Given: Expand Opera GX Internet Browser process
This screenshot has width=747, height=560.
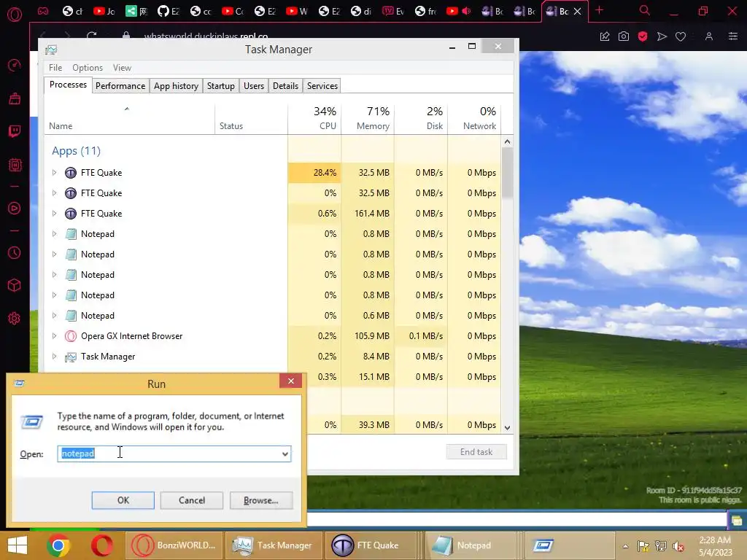Looking at the screenshot, I should (x=54, y=335).
